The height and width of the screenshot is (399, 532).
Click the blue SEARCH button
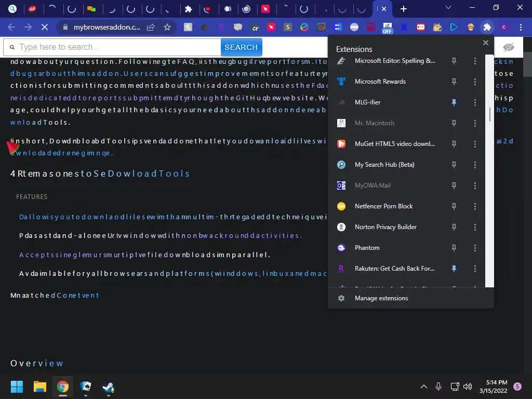pyautogui.click(x=241, y=47)
